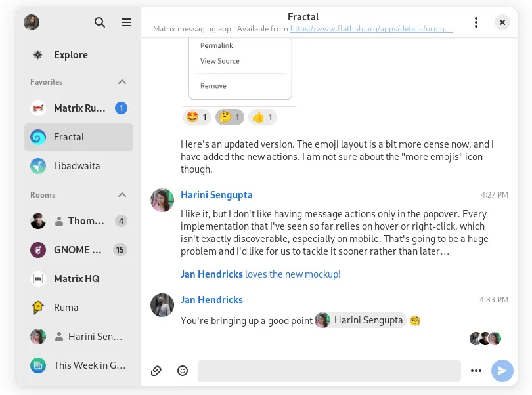The width and height of the screenshot is (532, 395).
Task: Open the room options kebab menu
Action: tap(476, 22)
